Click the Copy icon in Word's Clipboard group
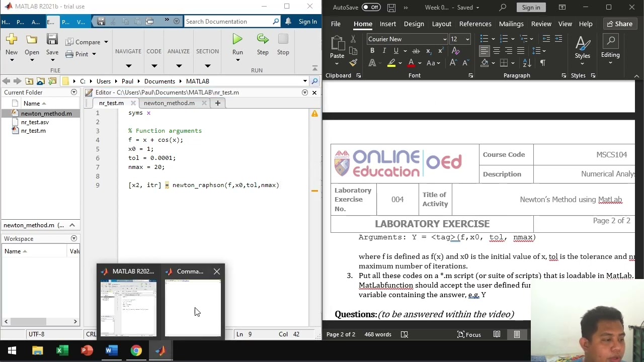Image resolution: width=644 pixels, height=362 pixels. pyautogui.click(x=353, y=51)
